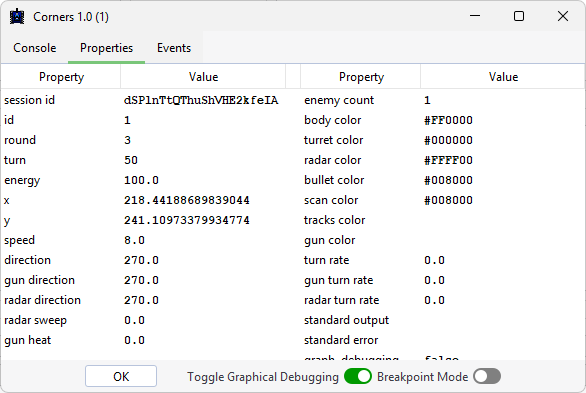Close the Corners 1.0 window
Viewport: 586px width, 393px height.
coord(563,16)
